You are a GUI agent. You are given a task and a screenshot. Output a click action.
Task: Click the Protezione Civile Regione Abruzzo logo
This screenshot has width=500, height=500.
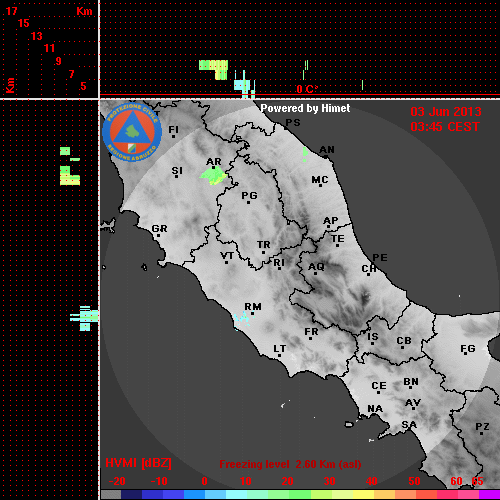coord(132,132)
